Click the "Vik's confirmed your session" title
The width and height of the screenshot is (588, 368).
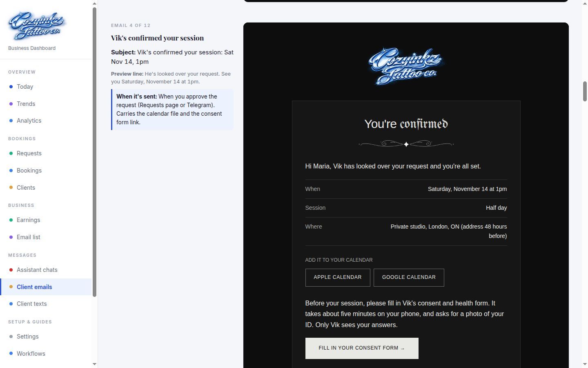[x=157, y=38]
